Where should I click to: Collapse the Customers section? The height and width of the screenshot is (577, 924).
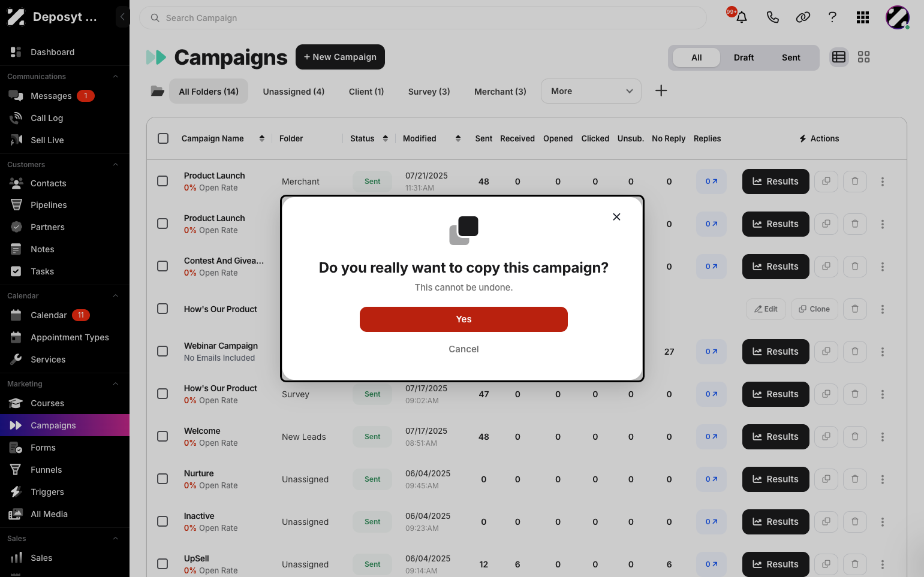pos(116,165)
